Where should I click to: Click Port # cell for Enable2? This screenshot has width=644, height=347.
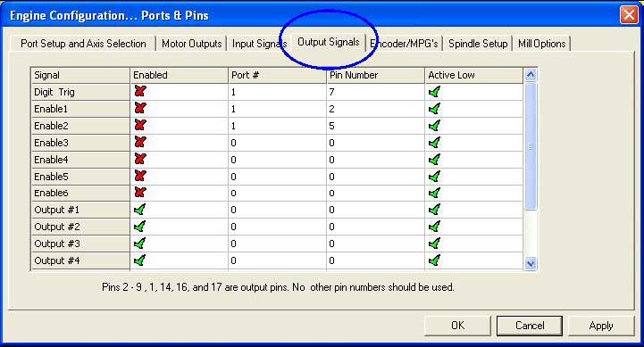click(x=277, y=126)
